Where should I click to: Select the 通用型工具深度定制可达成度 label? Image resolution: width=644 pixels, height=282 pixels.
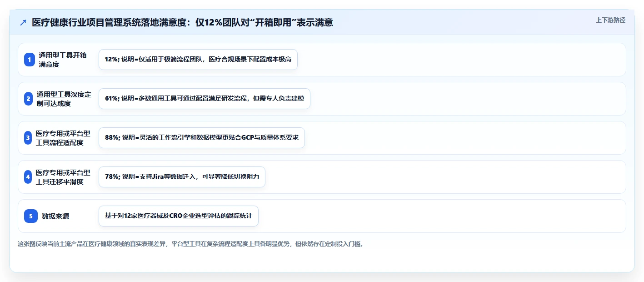64,99
